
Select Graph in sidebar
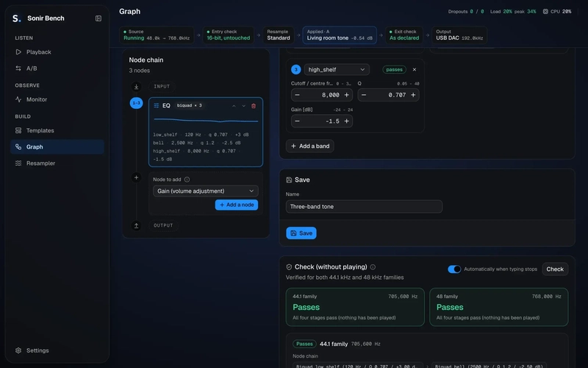point(57,146)
